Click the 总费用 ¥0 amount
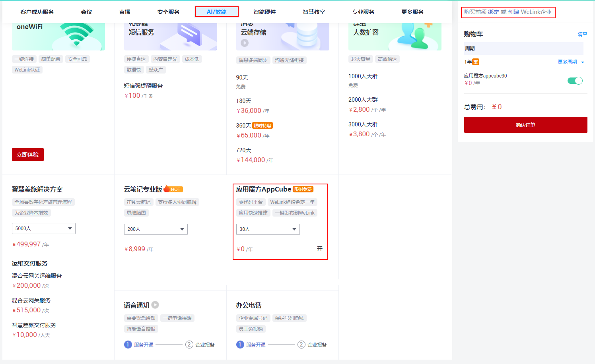This screenshot has width=595, height=364. pos(497,107)
